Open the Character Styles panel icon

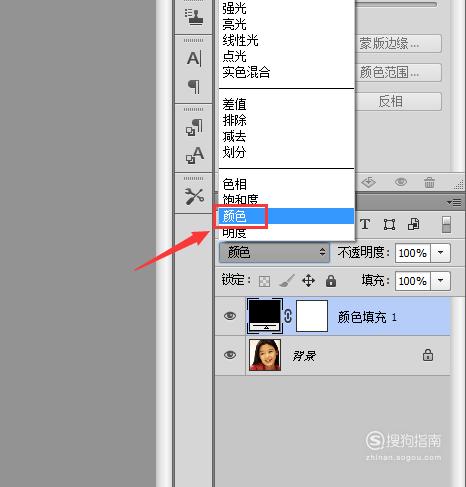click(194, 155)
